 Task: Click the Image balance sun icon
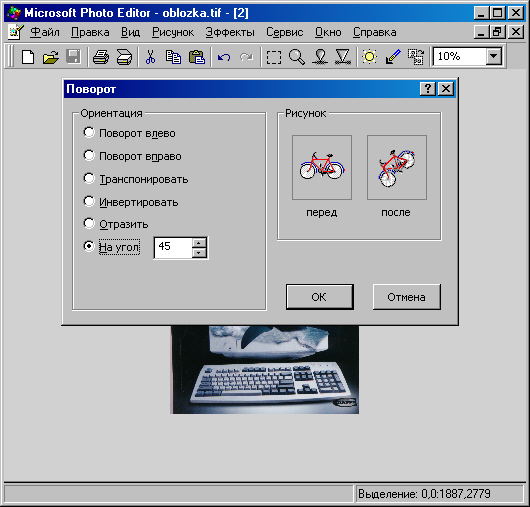[369, 57]
